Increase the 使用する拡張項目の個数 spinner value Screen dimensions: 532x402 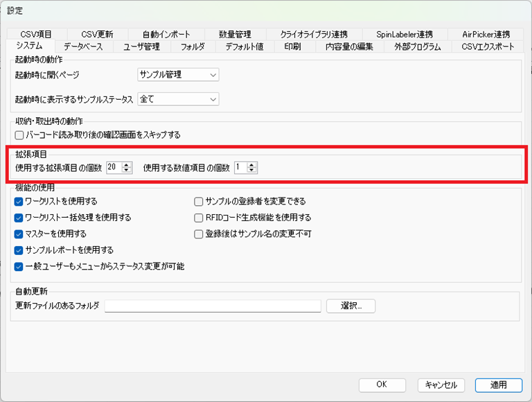(x=127, y=164)
